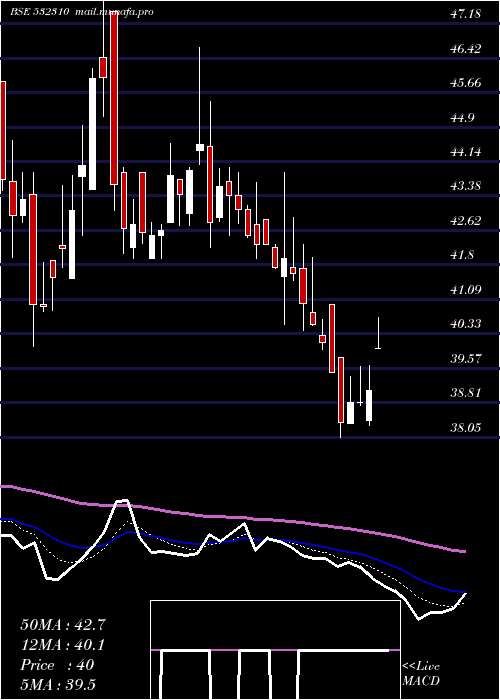Click the 12MA : 40.1 reading
This screenshot has width=500, height=700.
point(63,645)
